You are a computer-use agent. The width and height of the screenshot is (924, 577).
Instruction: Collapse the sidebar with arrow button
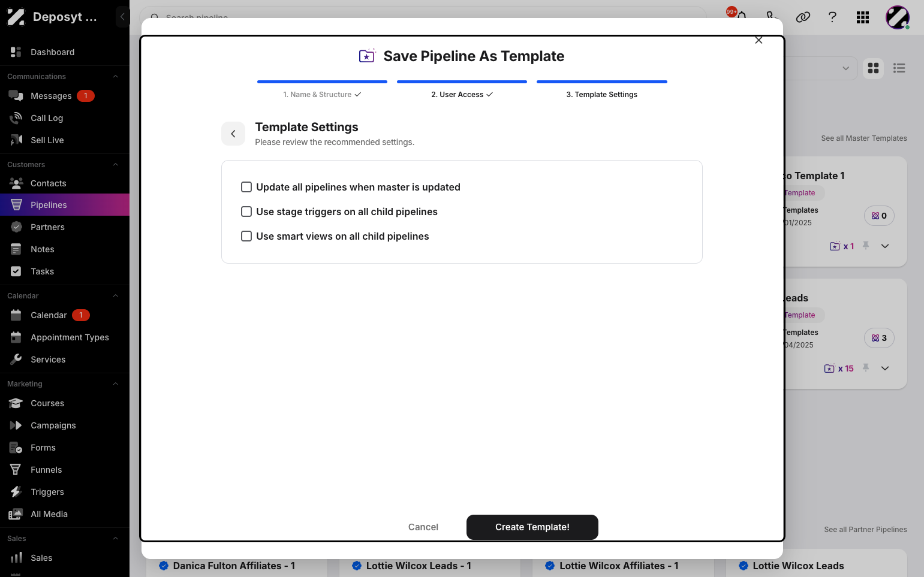coord(122,17)
